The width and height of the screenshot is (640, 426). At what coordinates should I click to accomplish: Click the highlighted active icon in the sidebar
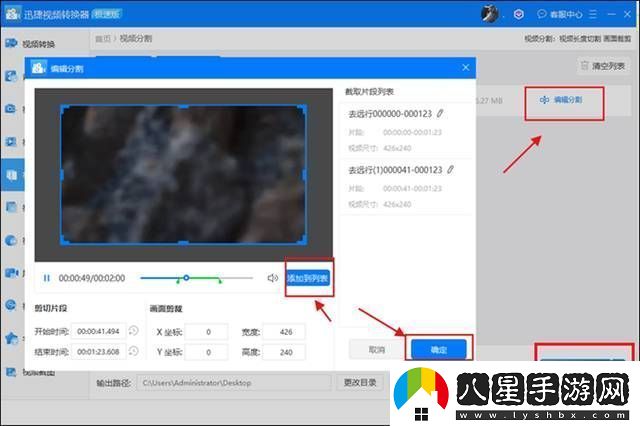(x=12, y=175)
